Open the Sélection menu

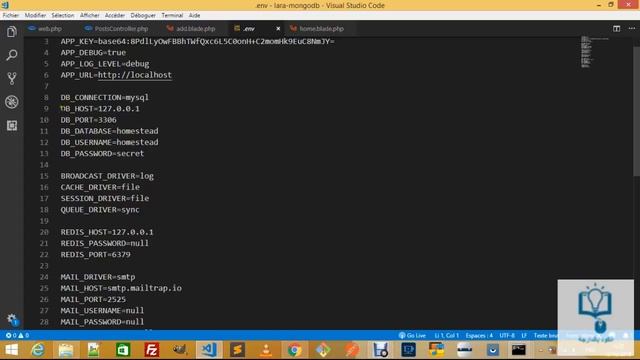coord(62,15)
